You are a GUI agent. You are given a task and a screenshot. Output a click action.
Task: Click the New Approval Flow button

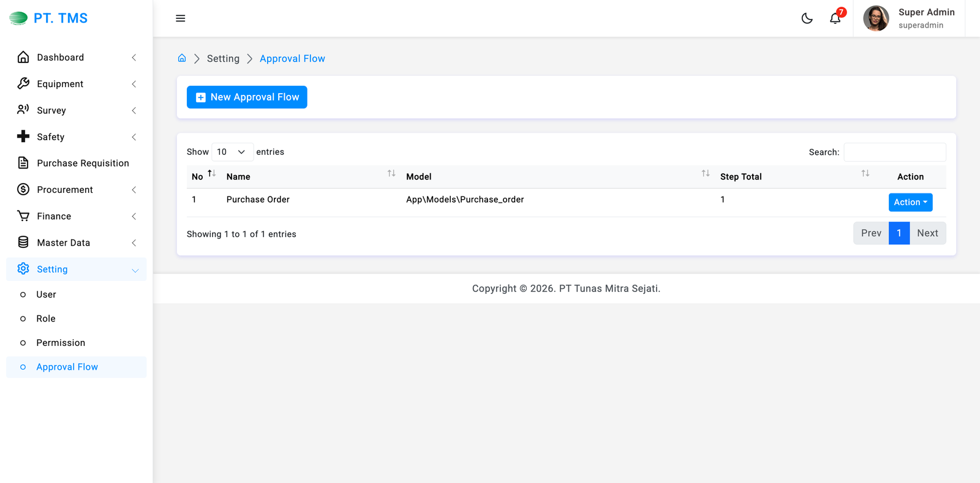click(x=247, y=97)
